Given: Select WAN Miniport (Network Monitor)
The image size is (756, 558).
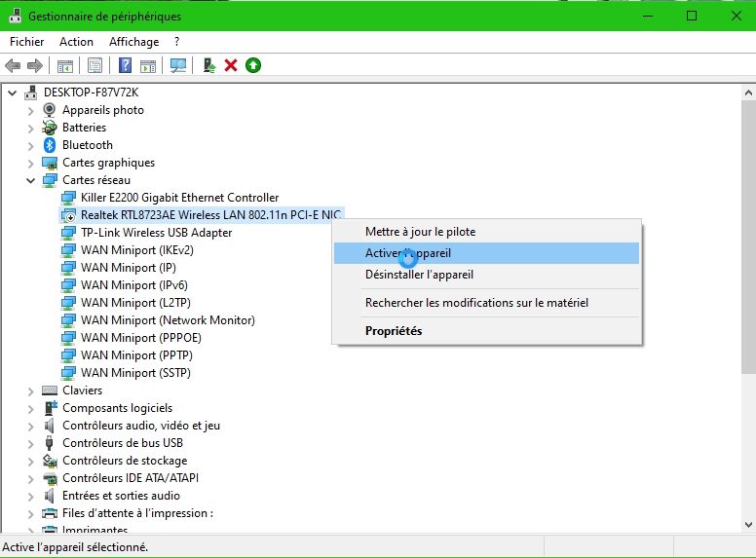Looking at the screenshot, I should click(168, 320).
